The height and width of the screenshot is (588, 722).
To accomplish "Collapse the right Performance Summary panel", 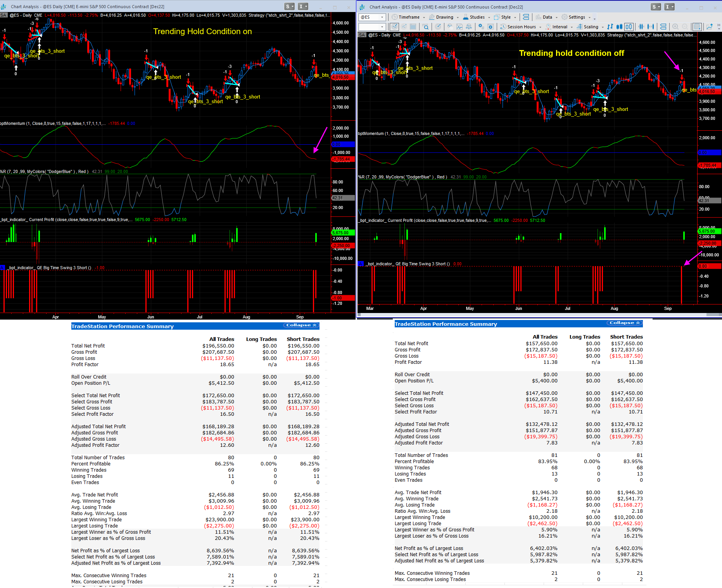I will (x=624, y=323).
